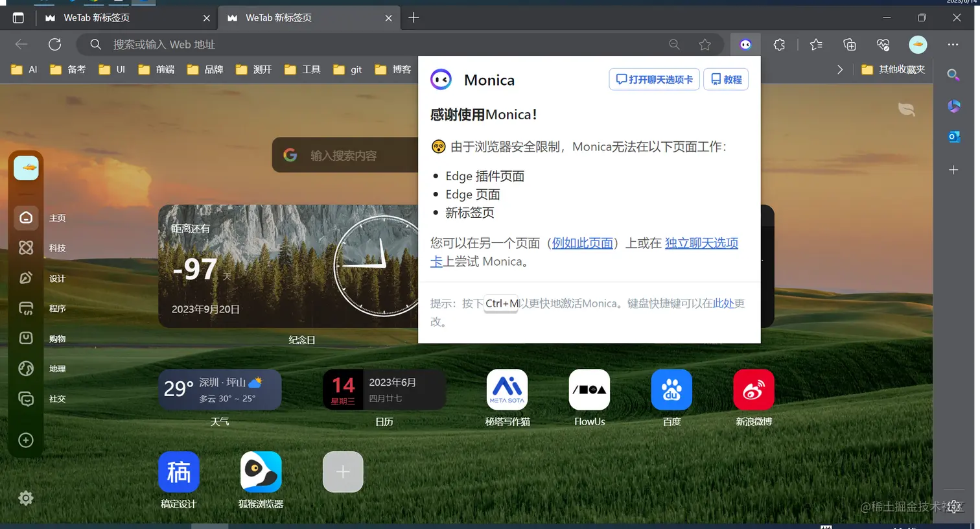Screen dimensions: 980x529
Task: Open the tab actions menu icon
Action: 18,18
